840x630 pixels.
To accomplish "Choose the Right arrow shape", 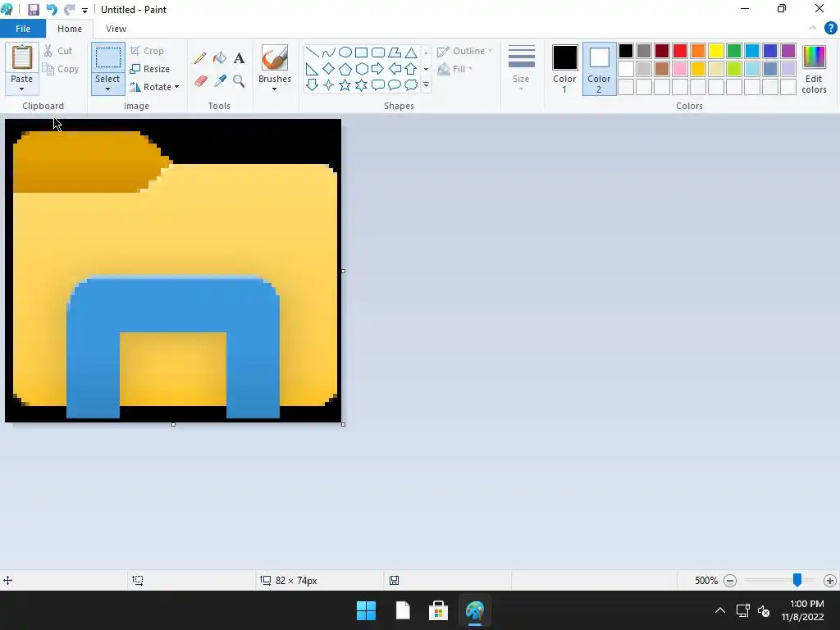I will [x=378, y=69].
